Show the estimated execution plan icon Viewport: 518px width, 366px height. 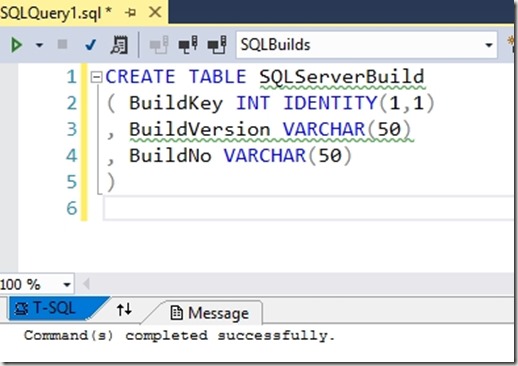coord(119,45)
